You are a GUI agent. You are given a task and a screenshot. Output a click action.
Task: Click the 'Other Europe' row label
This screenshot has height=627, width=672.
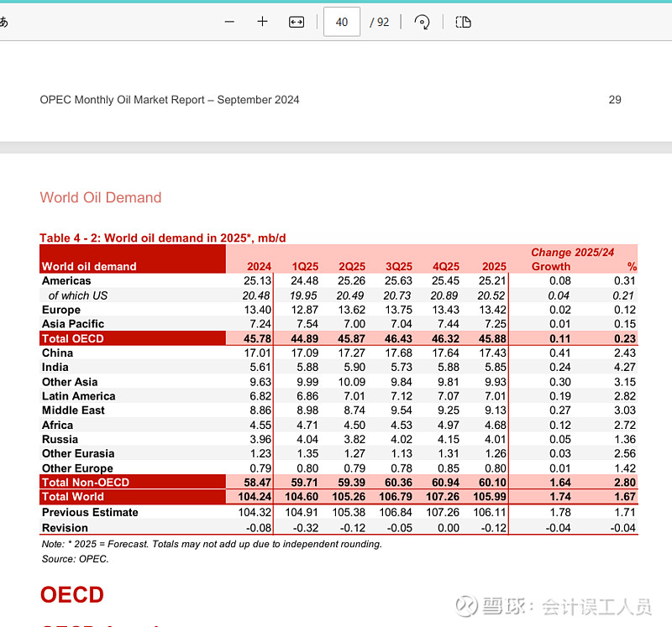click(77, 468)
